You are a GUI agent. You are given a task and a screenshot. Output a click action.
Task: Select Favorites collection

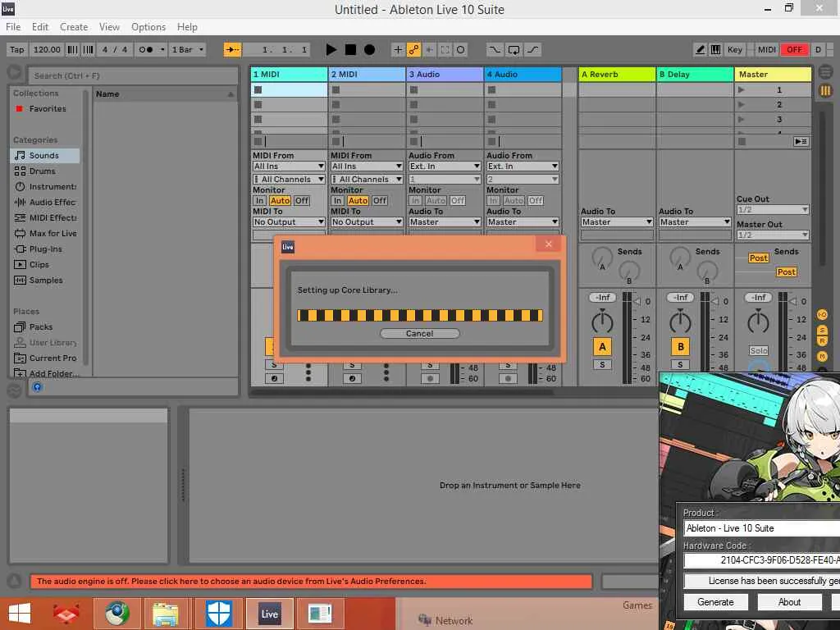point(45,109)
